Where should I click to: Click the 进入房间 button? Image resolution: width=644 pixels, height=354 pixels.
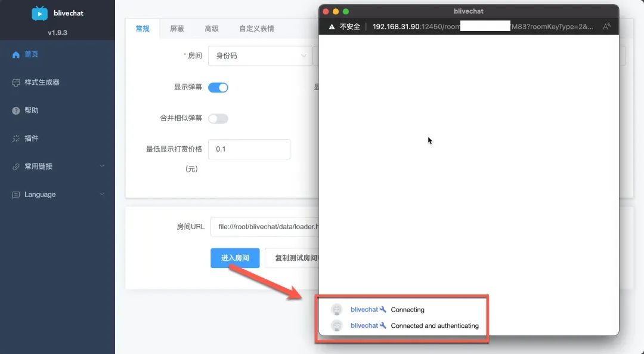pos(235,258)
